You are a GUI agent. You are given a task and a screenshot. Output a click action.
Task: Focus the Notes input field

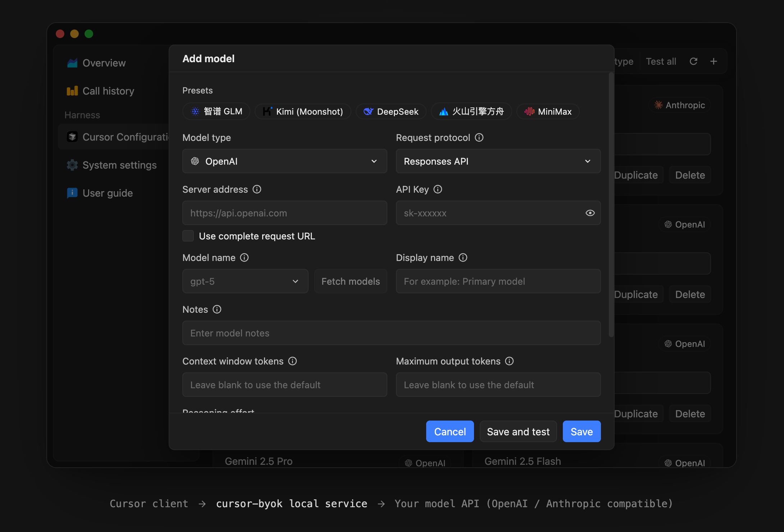tap(392, 333)
